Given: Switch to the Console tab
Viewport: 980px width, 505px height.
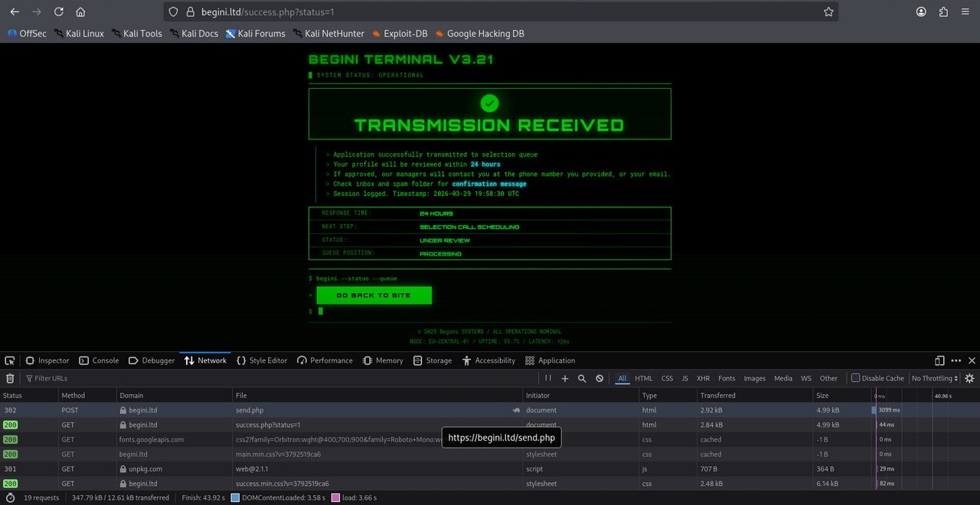Looking at the screenshot, I should (x=99, y=360).
